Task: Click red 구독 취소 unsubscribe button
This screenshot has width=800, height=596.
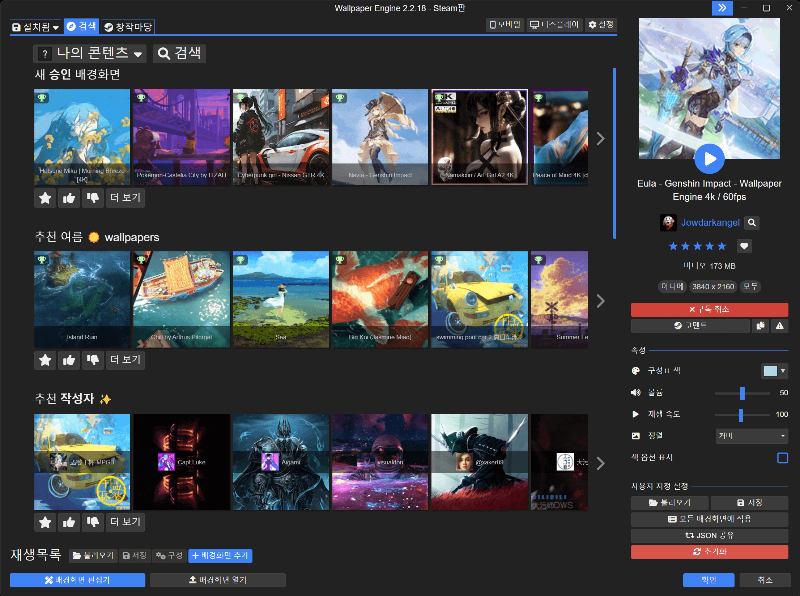Action: [709, 309]
